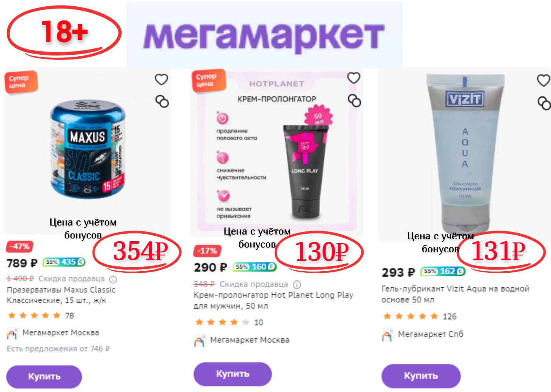551x392 pixels.
Task: Click compare icon on Maxus Classic card
Action: [162, 102]
